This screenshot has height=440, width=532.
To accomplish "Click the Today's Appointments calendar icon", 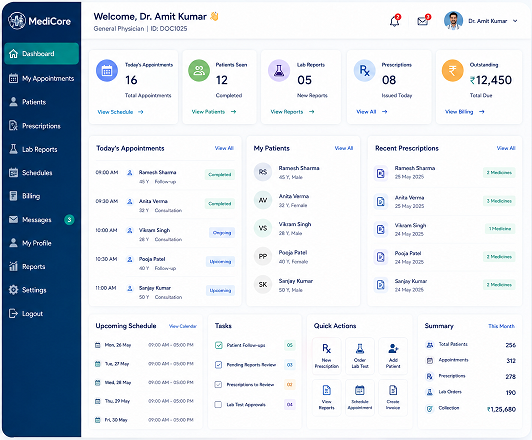I will [x=107, y=71].
